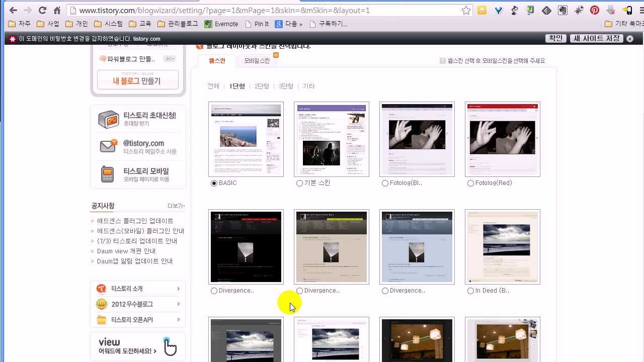The width and height of the screenshot is (644, 362).
Task: Open the 개인 bookmark folder
Action: click(x=77, y=24)
